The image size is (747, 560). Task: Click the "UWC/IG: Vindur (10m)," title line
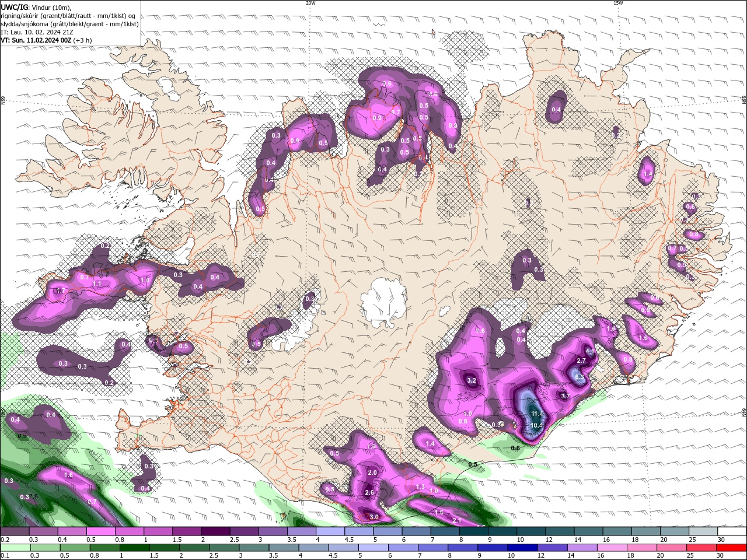click(x=36, y=7)
